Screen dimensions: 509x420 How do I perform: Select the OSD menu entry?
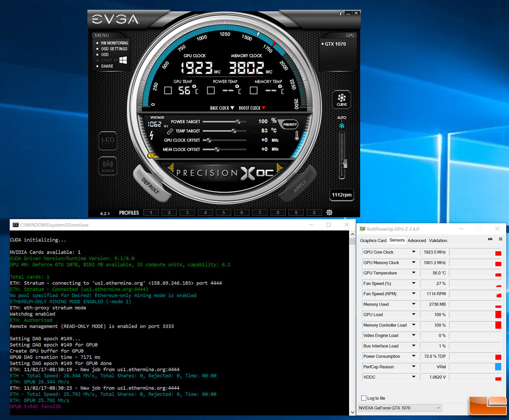tap(102, 55)
